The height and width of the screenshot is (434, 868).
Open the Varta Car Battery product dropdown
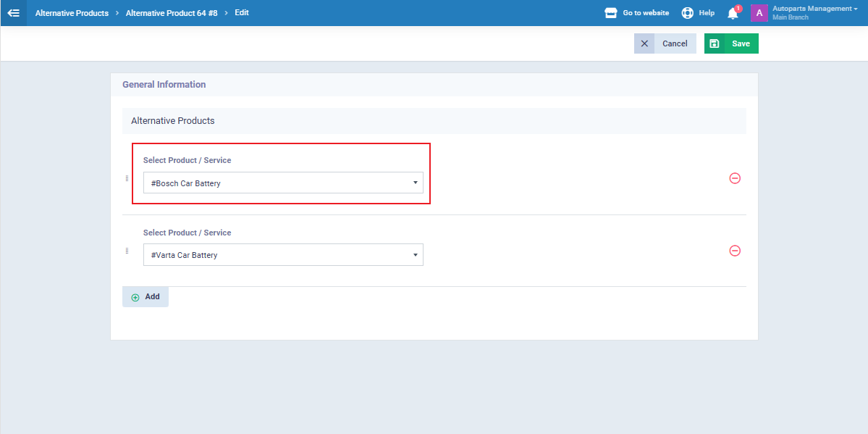click(x=283, y=255)
